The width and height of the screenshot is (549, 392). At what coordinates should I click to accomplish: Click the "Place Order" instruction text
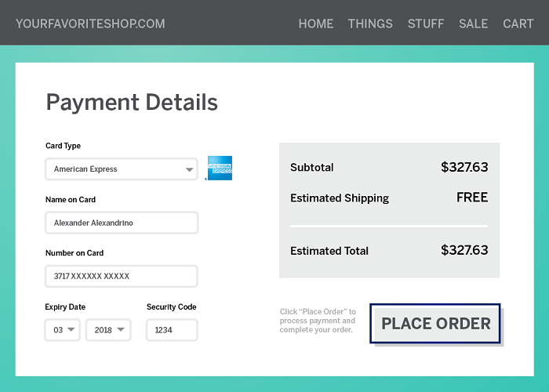318,321
